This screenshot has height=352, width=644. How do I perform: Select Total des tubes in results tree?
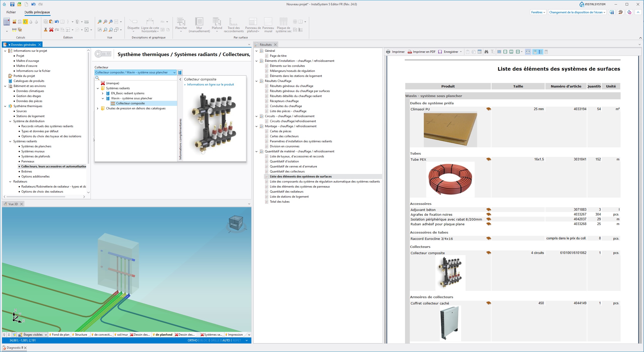tap(279, 202)
